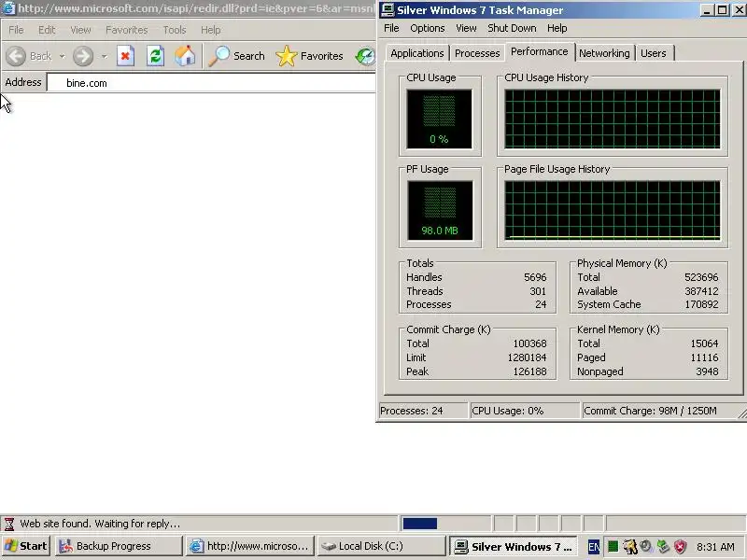
Task: Open the Back button history dropdown arrow
Action: pyautogui.click(x=62, y=56)
